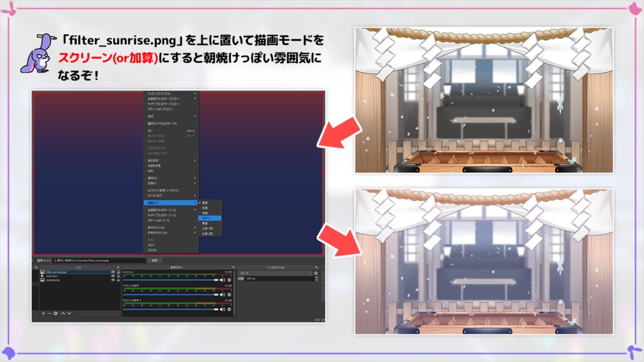The height and width of the screenshot is (362, 644).
Task: Pop out the シーントランジション dock panel
Action: (316, 267)
